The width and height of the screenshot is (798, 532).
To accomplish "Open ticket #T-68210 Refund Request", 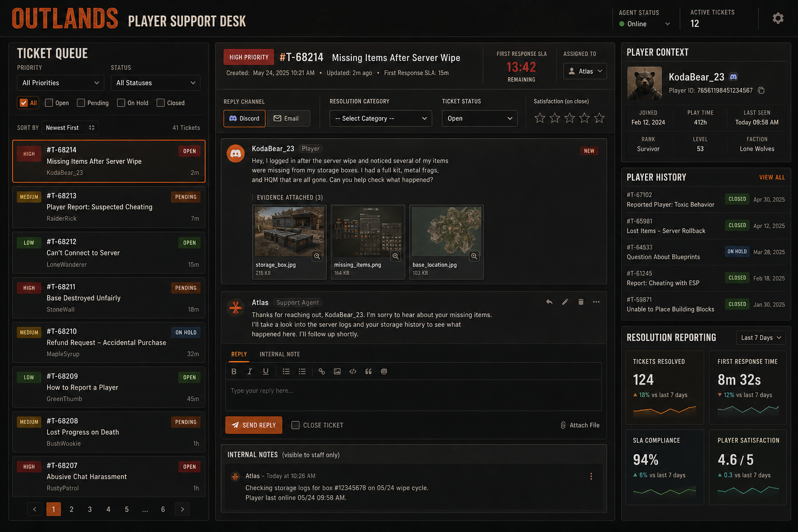I will point(109,342).
